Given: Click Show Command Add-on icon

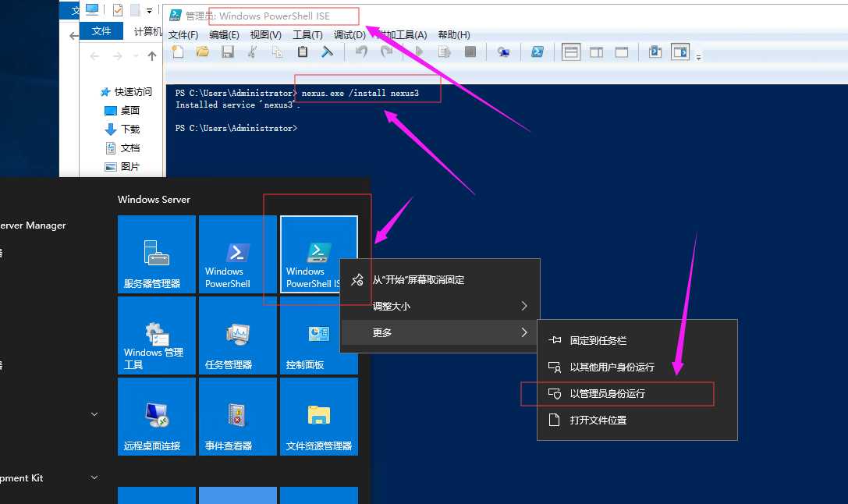Looking at the screenshot, I should 680,52.
